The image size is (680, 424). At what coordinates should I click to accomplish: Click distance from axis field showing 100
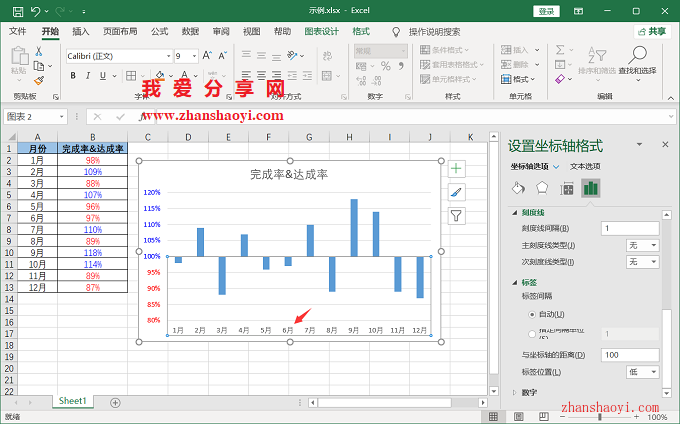tap(630, 355)
